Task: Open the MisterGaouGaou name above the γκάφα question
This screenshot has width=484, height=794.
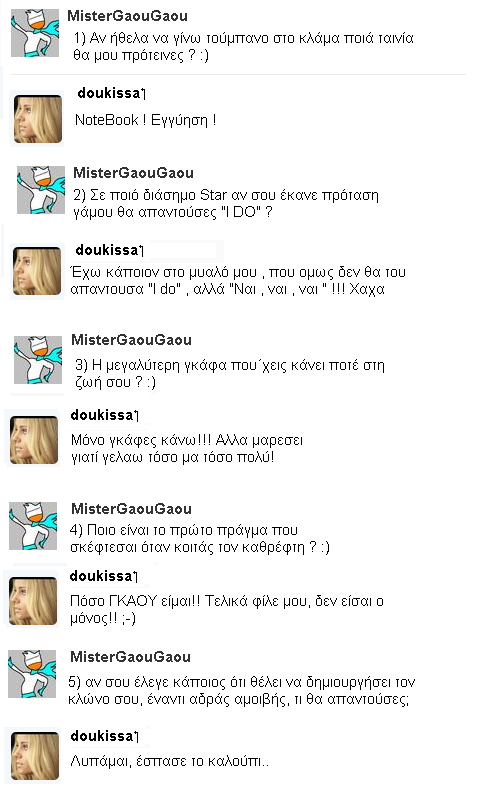Action: click(x=131, y=340)
